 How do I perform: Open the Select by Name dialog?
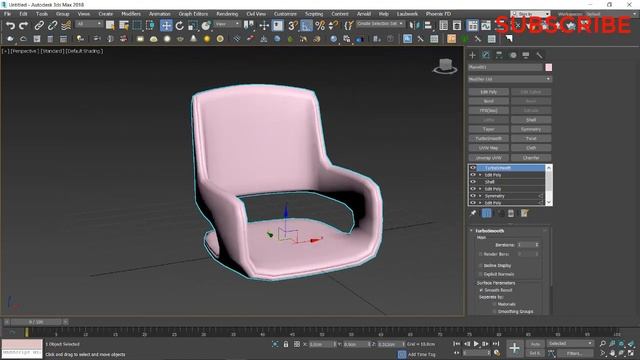point(124,26)
